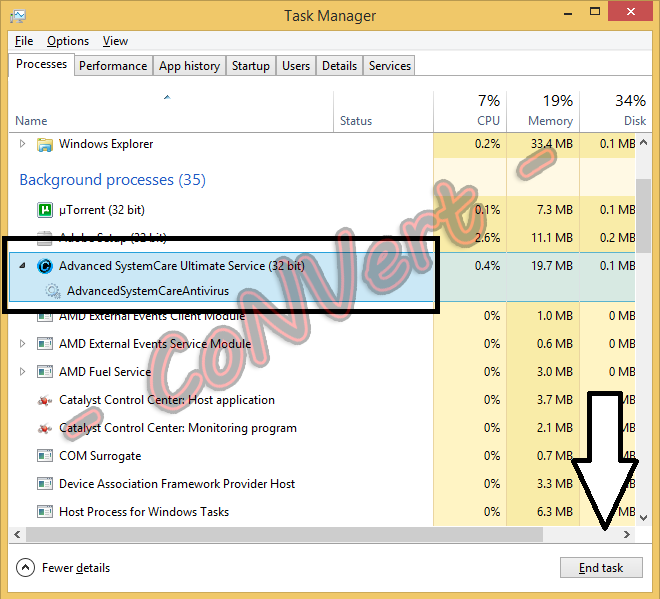Click the vertical scrollbar up arrow
660x599 pixels.
643,143
